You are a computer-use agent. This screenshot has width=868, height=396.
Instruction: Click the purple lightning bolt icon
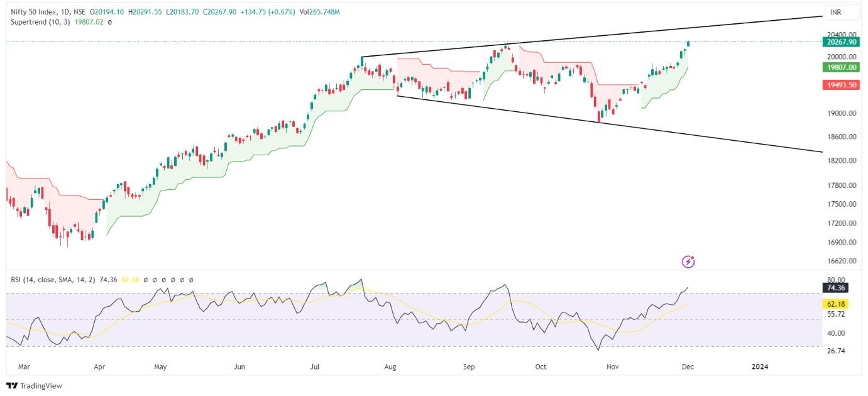tap(688, 261)
